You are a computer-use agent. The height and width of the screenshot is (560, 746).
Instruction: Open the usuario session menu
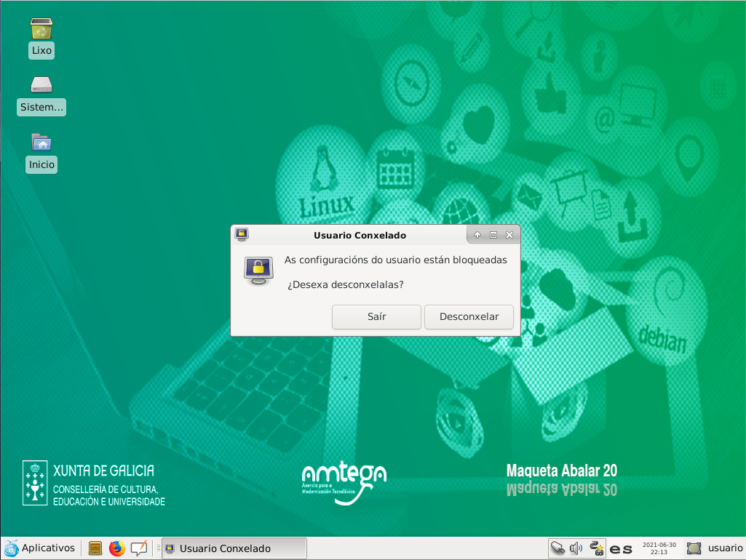click(x=716, y=548)
